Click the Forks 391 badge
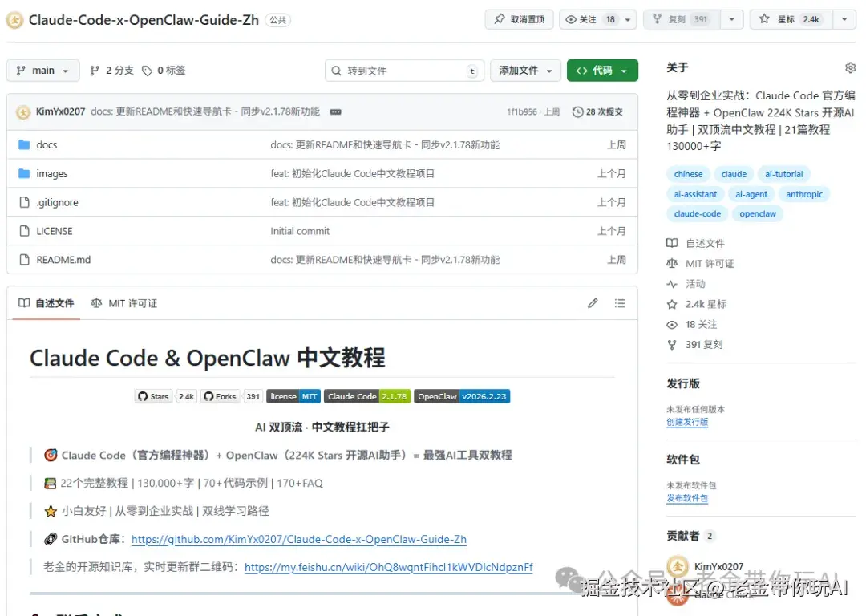This screenshot has height=616, width=866. [232, 397]
